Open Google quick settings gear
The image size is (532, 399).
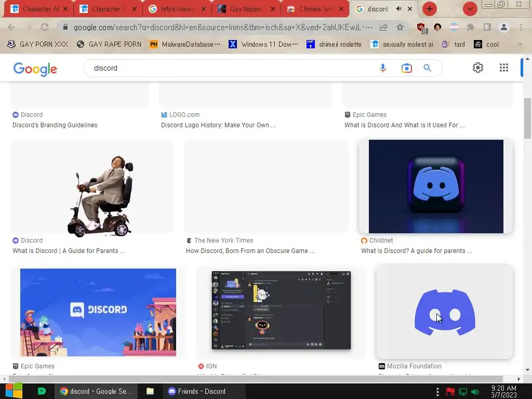(478, 68)
